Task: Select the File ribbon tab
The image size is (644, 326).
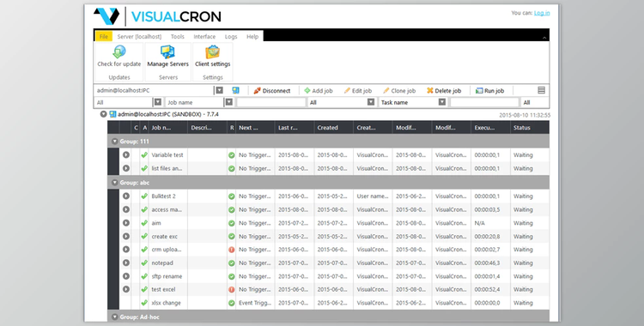Action: point(104,37)
